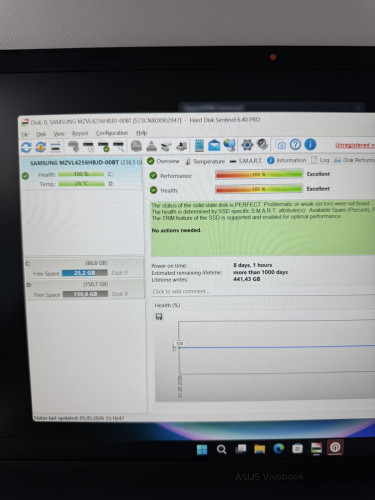Open the File menu
This screenshot has width=375, height=500.
click(25, 134)
